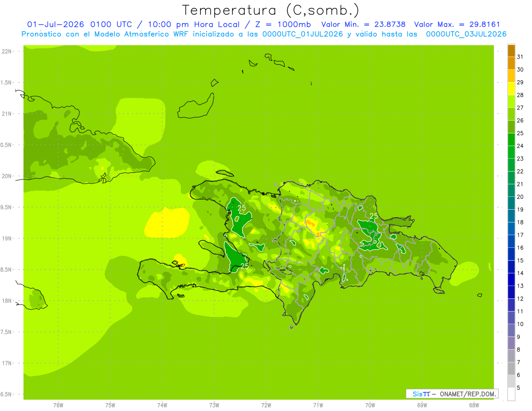Click the orange 31 swatch in the color scale
The width and height of the screenshot is (532, 411).
coord(511,51)
